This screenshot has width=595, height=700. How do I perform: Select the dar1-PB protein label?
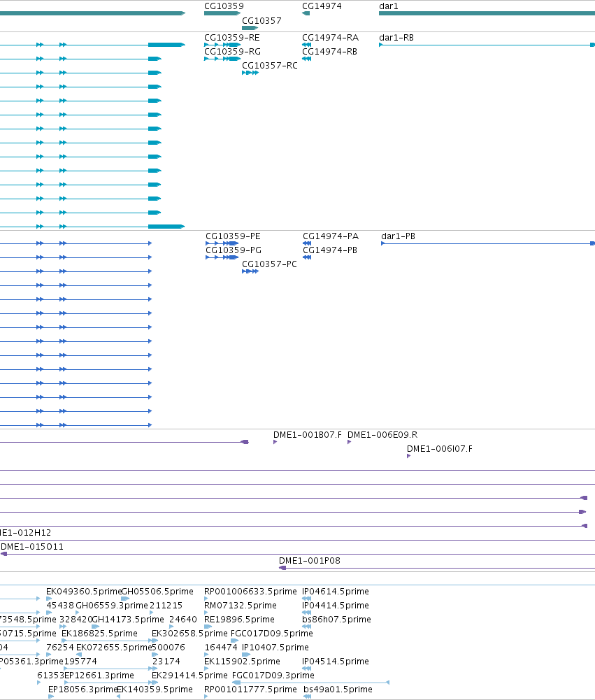(x=398, y=236)
